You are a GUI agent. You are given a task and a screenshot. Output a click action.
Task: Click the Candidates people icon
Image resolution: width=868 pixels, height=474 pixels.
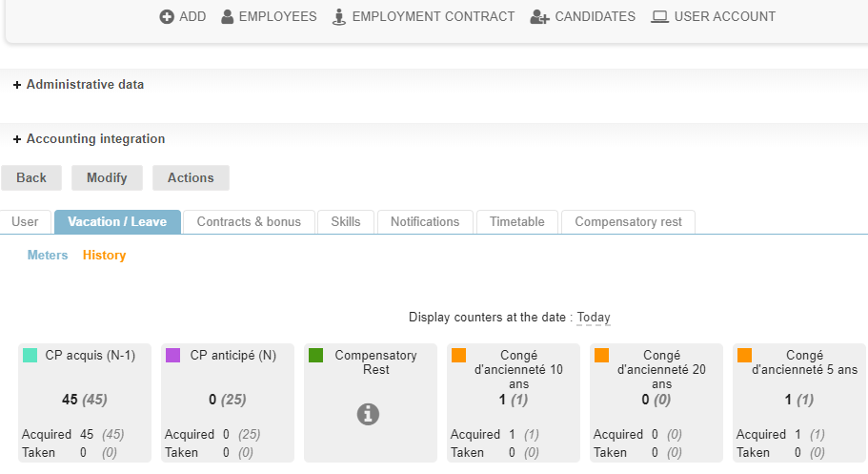(x=539, y=17)
